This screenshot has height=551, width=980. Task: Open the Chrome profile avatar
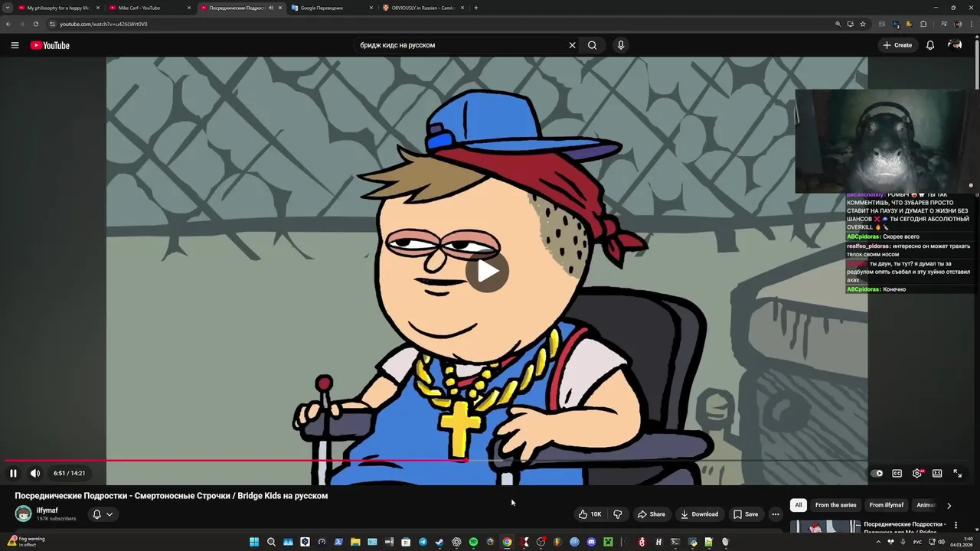[958, 24]
